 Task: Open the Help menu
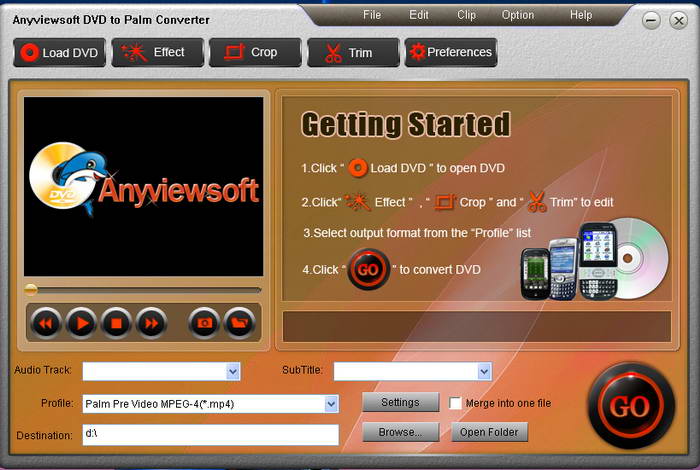pos(581,15)
